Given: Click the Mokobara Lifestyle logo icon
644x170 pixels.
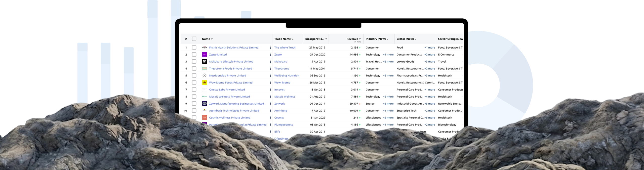Looking at the screenshot, I should [x=205, y=61].
